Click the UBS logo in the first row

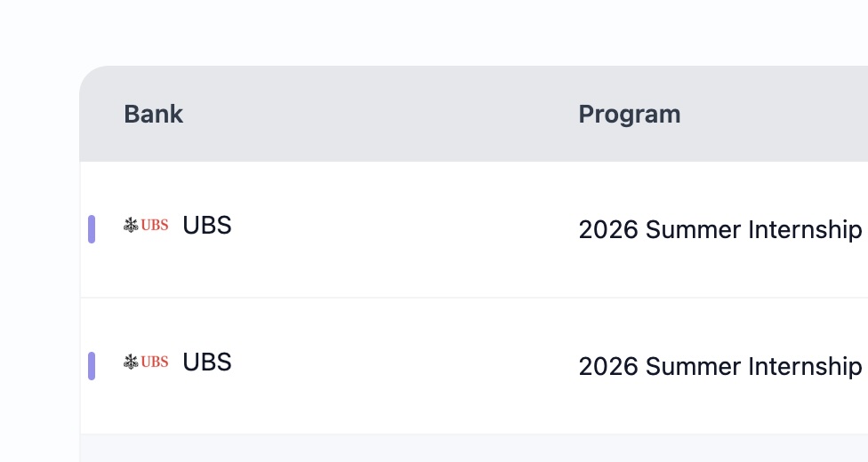click(x=146, y=226)
